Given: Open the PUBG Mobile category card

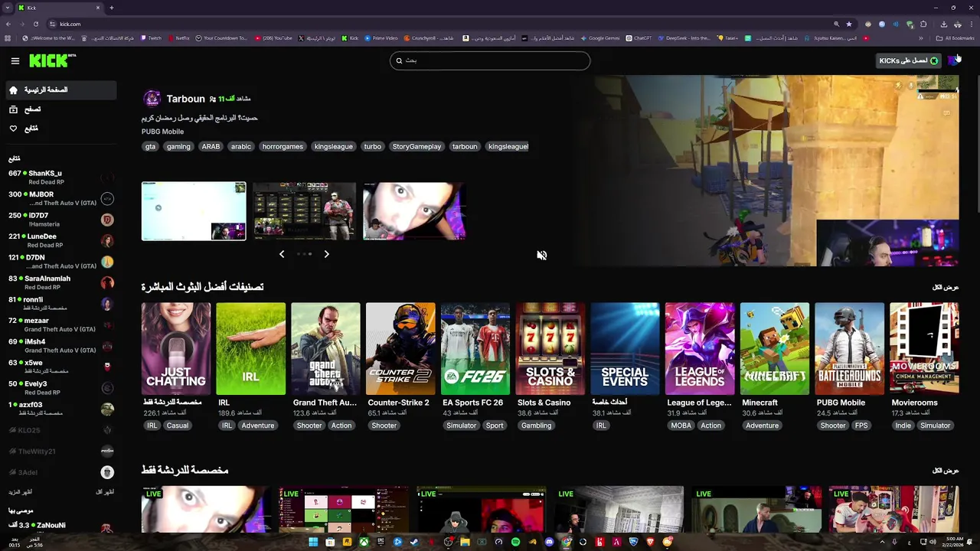Looking at the screenshot, I should coord(850,349).
